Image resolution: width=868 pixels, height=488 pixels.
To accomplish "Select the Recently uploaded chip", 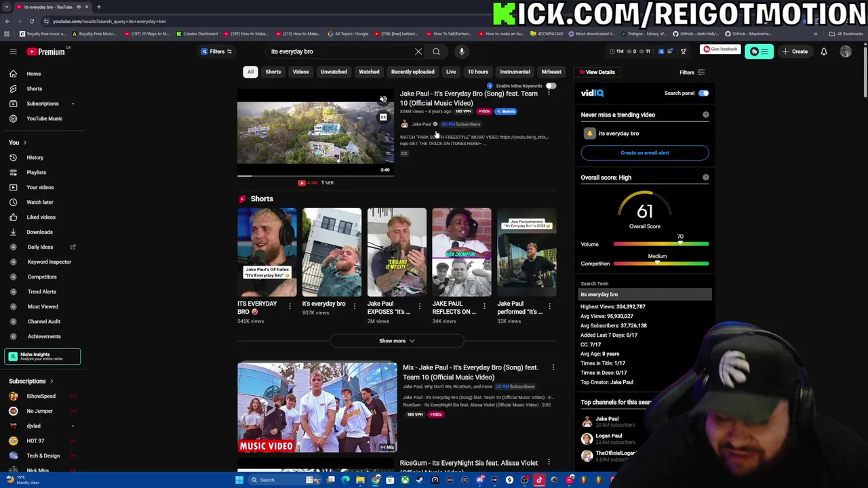I will point(412,72).
